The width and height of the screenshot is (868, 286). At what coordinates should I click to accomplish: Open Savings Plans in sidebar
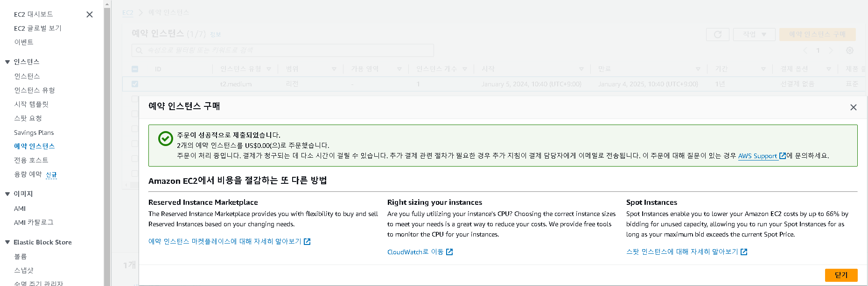pyautogui.click(x=34, y=133)
